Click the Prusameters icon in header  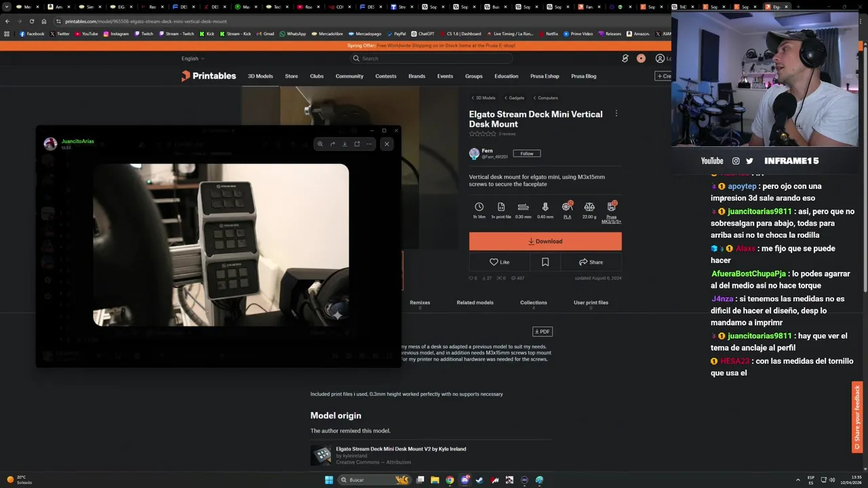point(625,58)
